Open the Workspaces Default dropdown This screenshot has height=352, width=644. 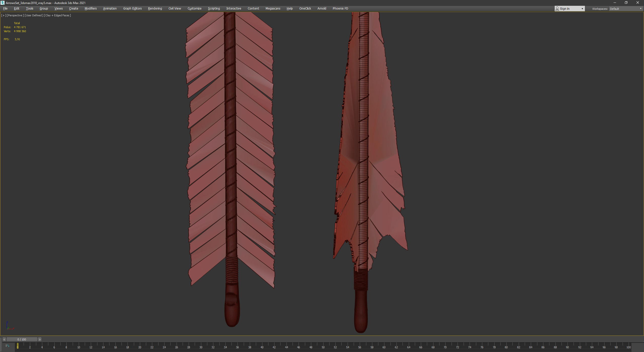click(626, 9)
